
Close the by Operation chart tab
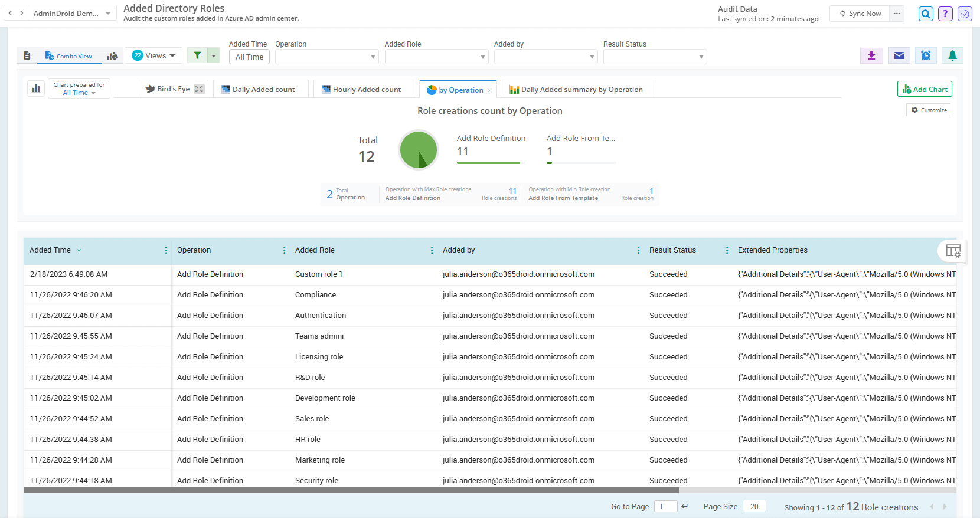(x=489, y=90)
